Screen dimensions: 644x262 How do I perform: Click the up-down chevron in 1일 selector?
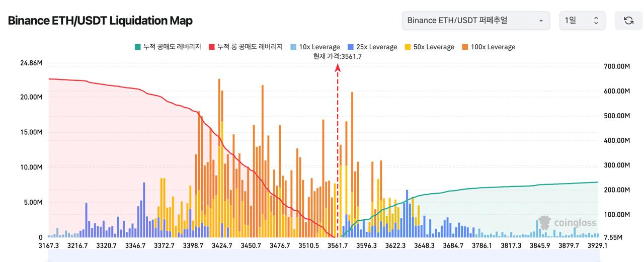[x=596, y=21]
